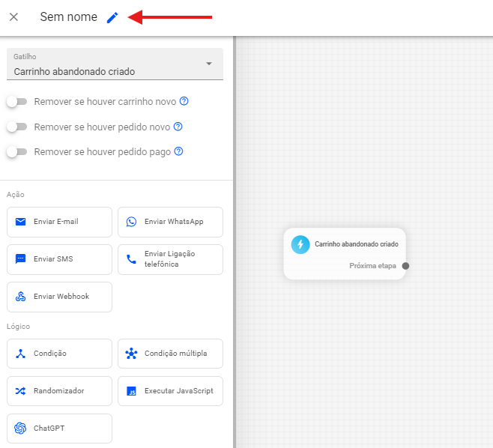
Task: Add the ChatGPT block
Action: pos(59,429)
